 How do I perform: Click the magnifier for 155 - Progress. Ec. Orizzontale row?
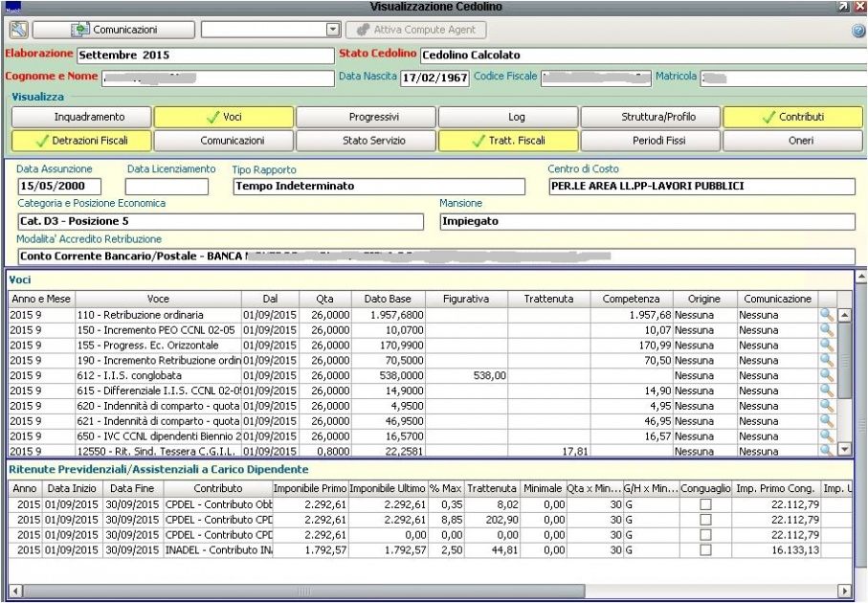click(827, 345)
